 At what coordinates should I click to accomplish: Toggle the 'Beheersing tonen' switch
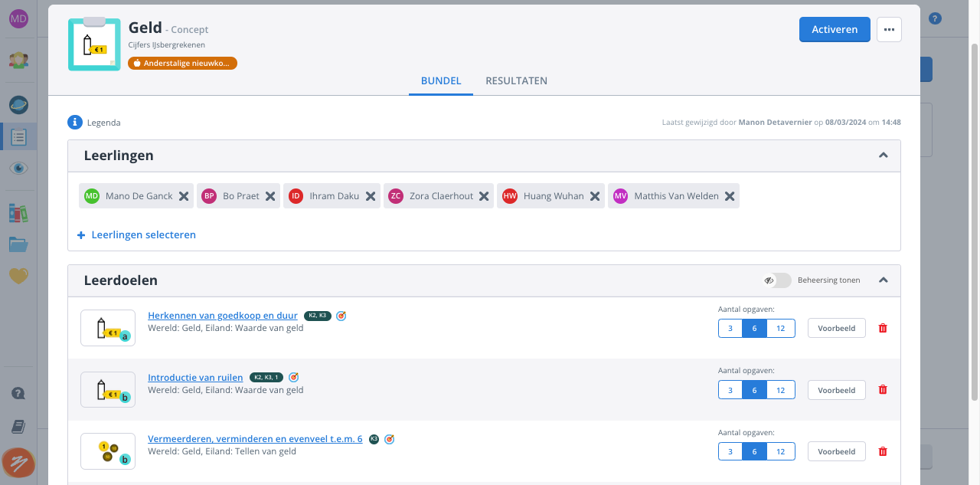[777, 280]
